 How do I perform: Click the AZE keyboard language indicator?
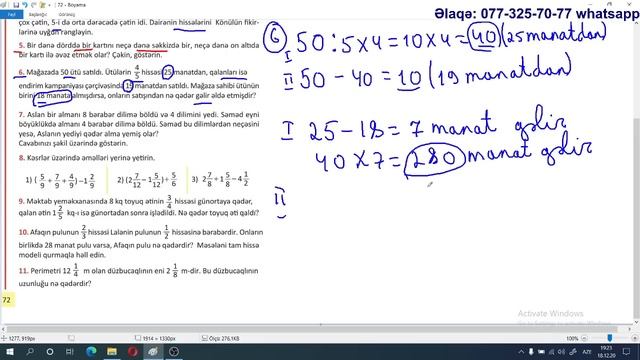[587, 351]
